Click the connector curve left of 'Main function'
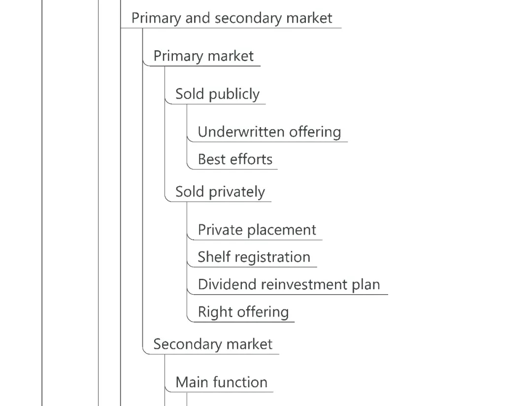This screenshot has width=532, height=406. (167, 388)
